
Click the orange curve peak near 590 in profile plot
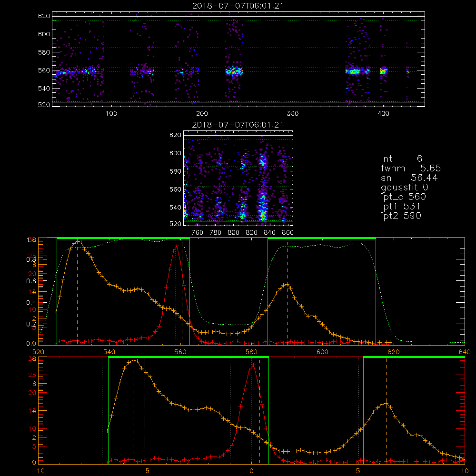pos(287,285)
